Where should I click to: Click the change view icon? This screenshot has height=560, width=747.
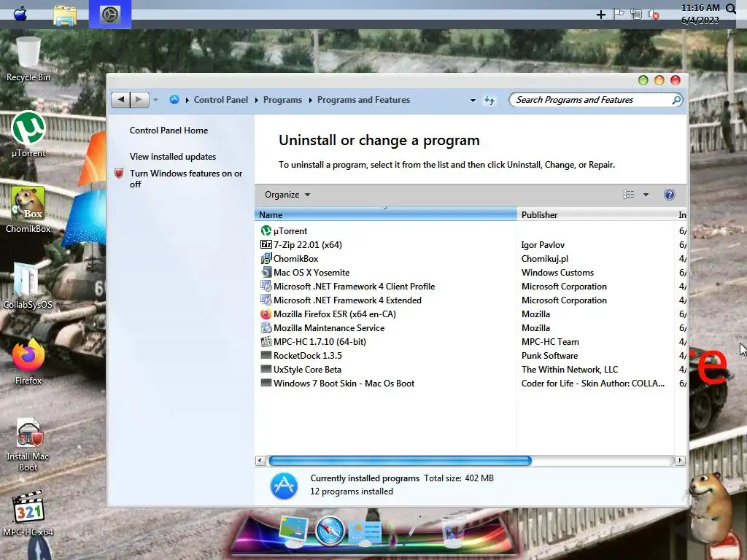[628, 194]
